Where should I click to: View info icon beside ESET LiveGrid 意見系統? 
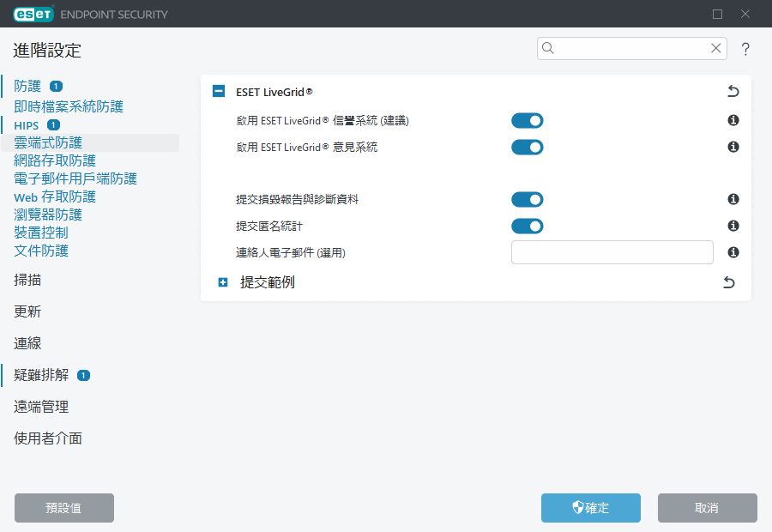(733, 147)
